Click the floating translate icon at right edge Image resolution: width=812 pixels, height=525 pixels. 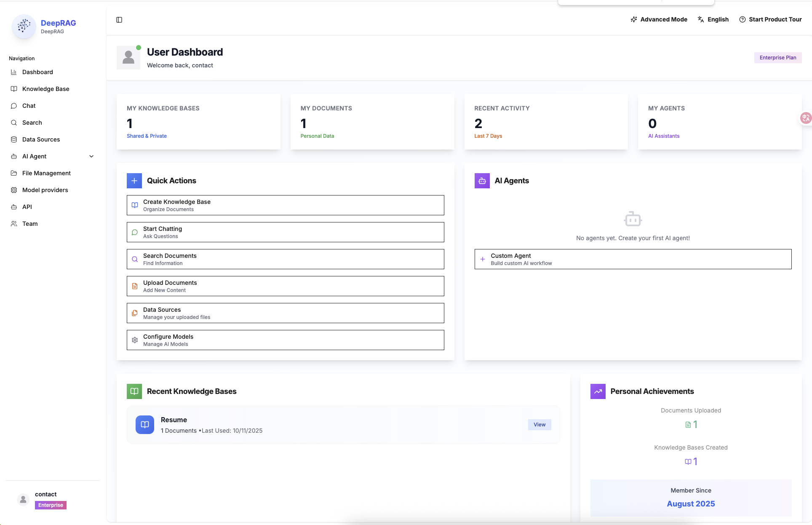[806, 118]
